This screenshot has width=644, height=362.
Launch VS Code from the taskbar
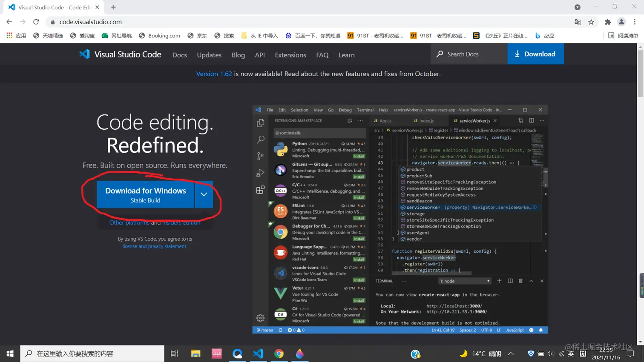click(x=258, y=353)
